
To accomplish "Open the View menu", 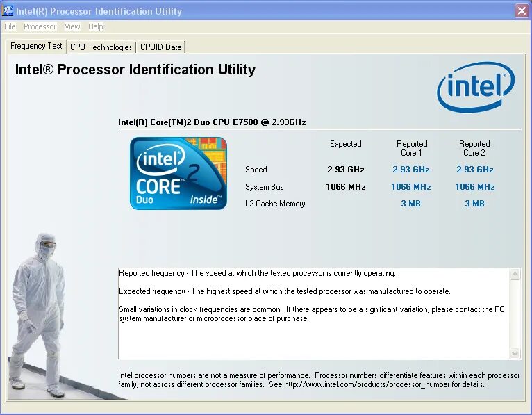I will click(x=72, y=26).
